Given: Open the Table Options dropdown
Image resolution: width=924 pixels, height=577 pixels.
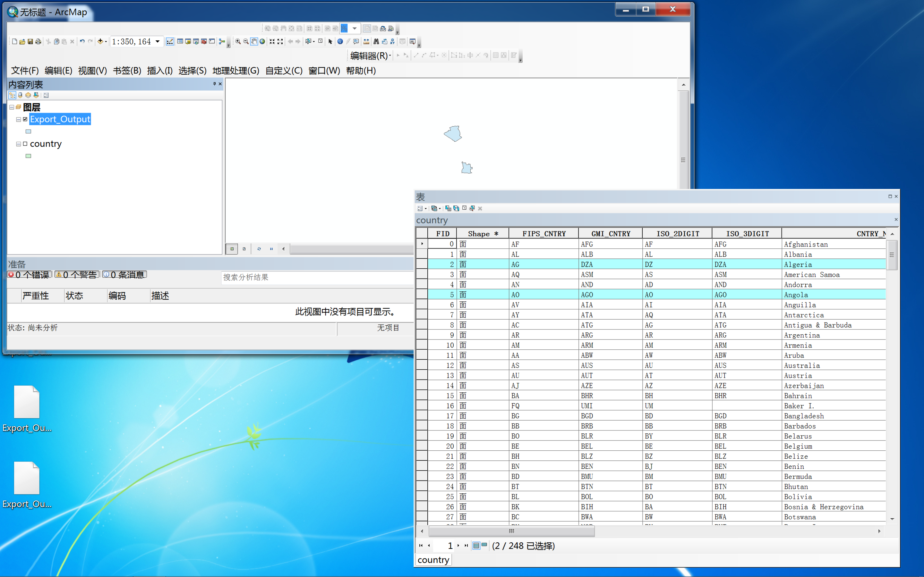Looking at the screenshot, I should [422, 208].
